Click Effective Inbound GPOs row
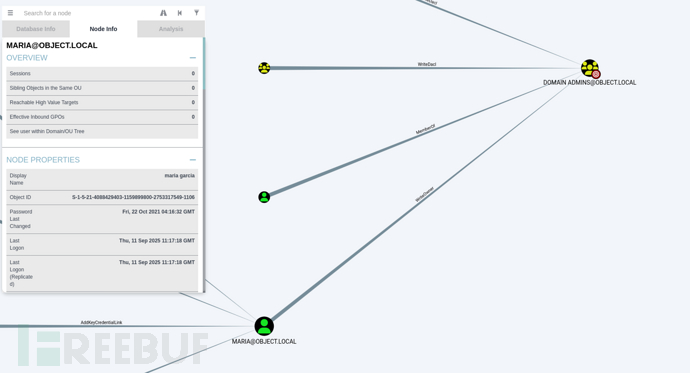Screen dimensions: 690x373 (x=102, y=117)
